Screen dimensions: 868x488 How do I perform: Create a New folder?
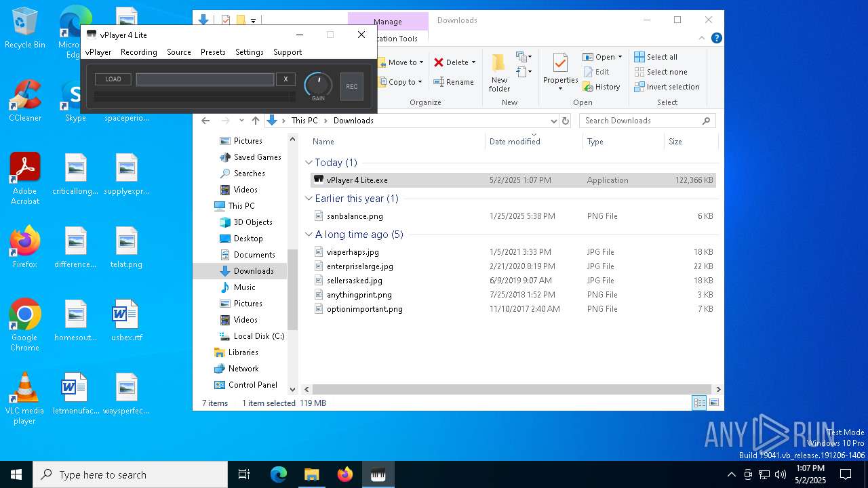click(499, 73)
